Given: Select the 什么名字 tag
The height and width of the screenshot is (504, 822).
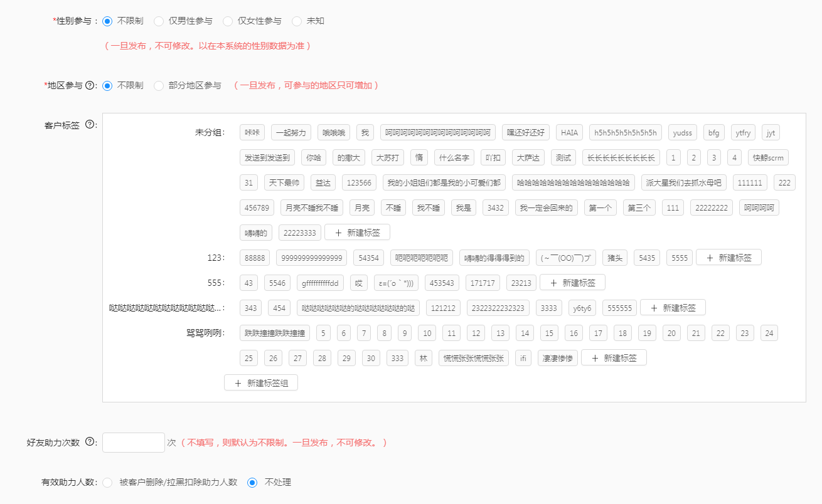Looking at the screenshot, I should pos(454,157).
